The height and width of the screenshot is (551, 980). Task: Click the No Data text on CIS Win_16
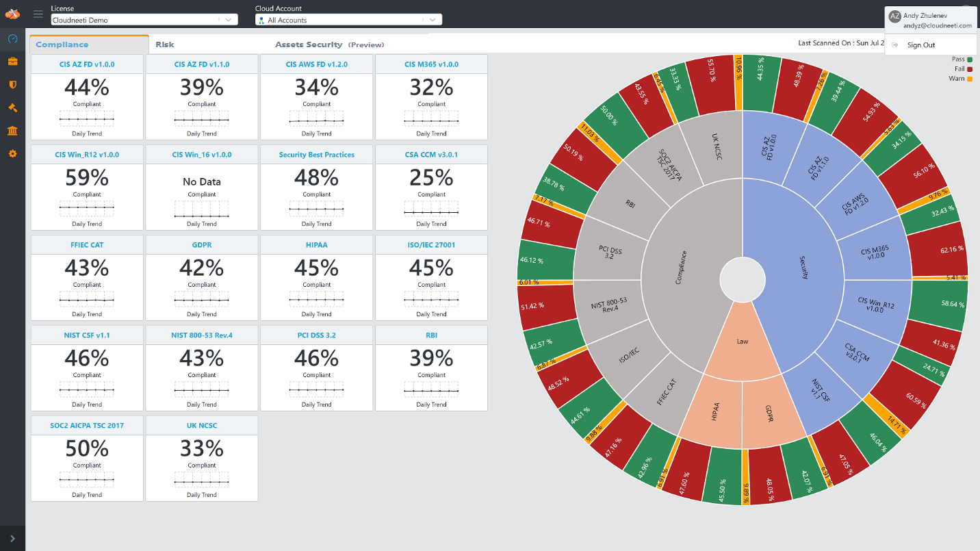202,182
